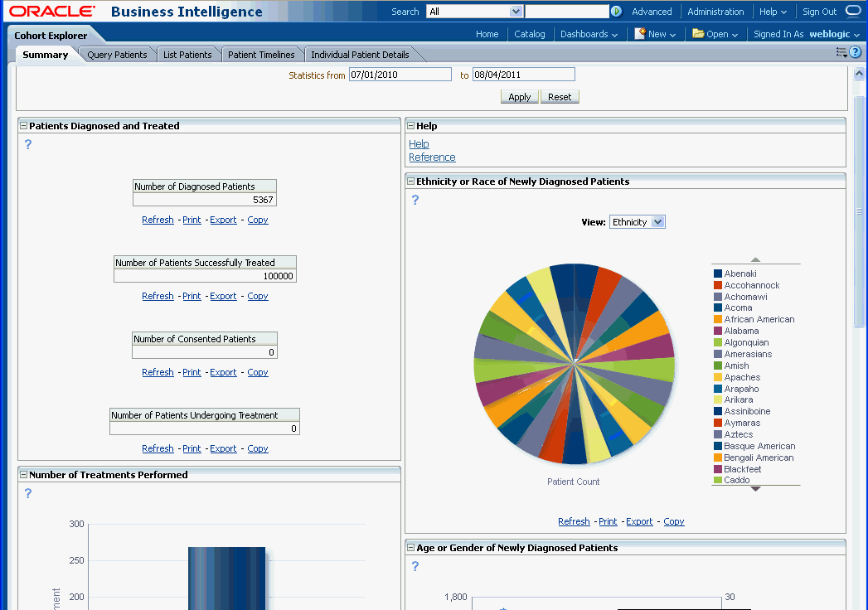This screenshot has width=868, height=610.
Task: Refresh the ethnicity pie chart
Action: (574, 521)
